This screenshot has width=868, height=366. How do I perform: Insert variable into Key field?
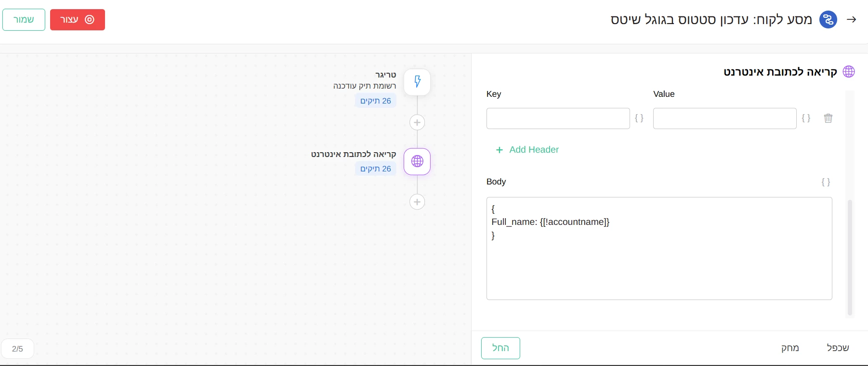coord(639,118)
